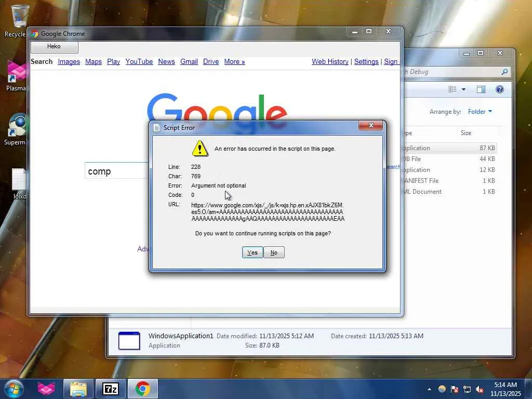532x399 pixels.
Task: Switch to Google Chrome in taskbar
Action: [143, 389]
